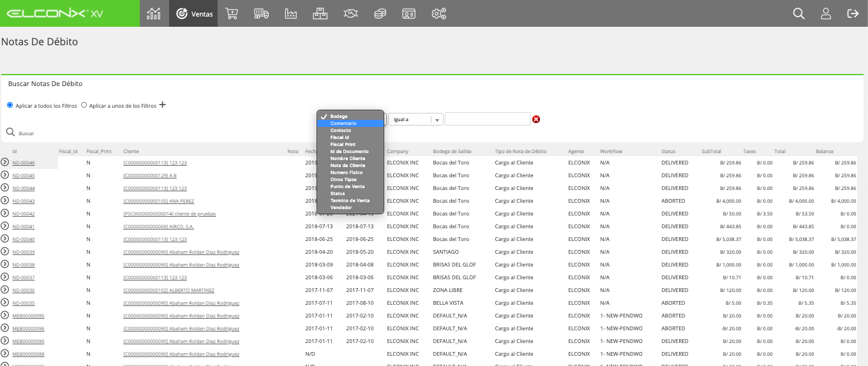The width and height of the screenshot is (868, 366).
Task: Choose Nota de Cliente option
Action: coord(350,165)
